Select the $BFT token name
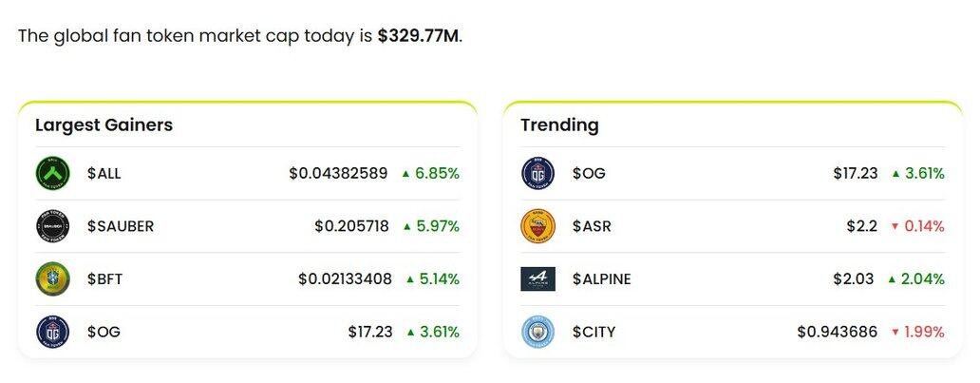980x383 pixels. [x=104, y=278]
